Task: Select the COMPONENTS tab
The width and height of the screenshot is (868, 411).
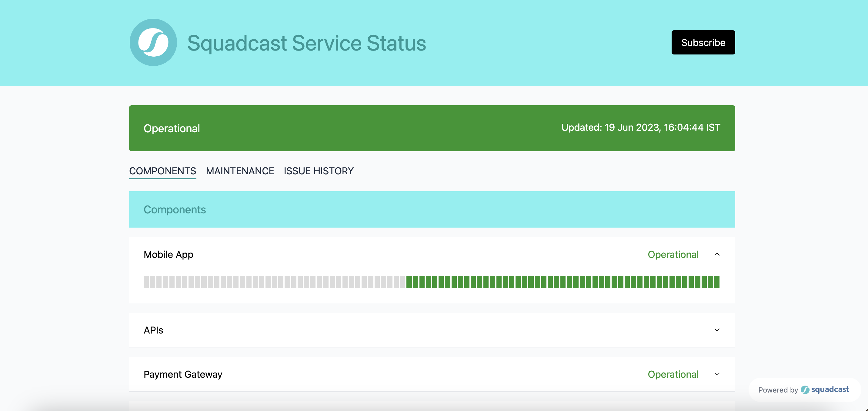Action: 162,171
